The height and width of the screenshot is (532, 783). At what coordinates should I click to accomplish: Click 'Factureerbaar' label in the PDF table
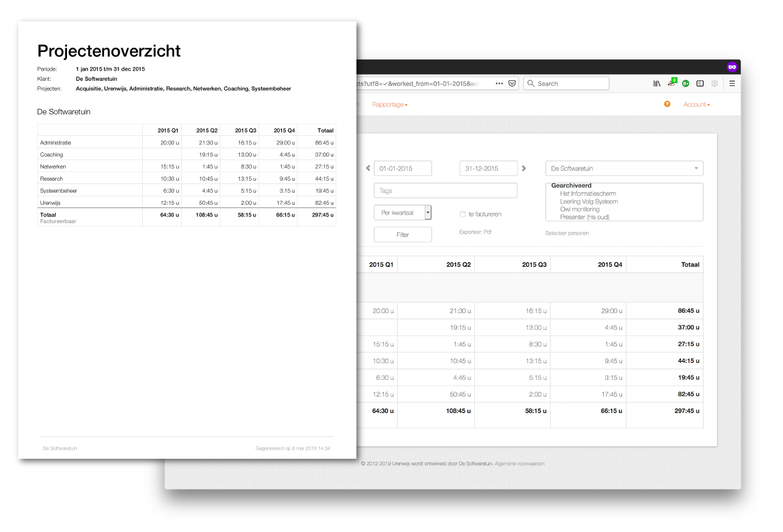pos(58,221)
